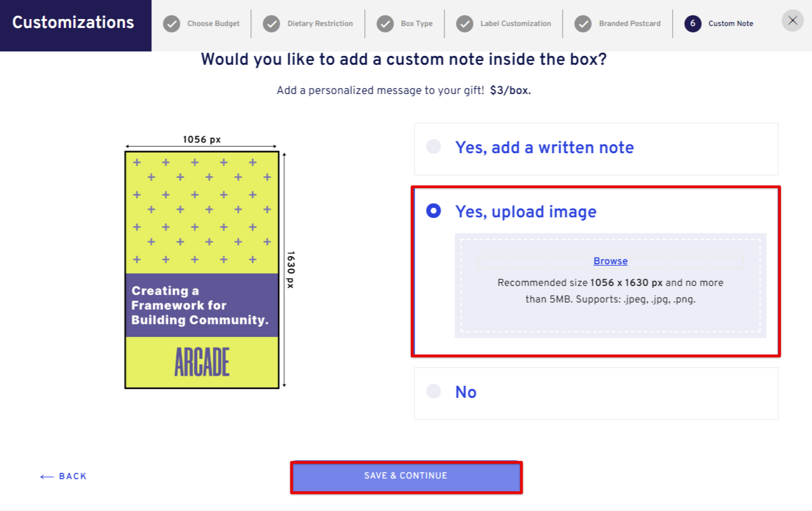Go to the Box Type step
This screenshot has height=511, width=812.
[x=416, y=24]
